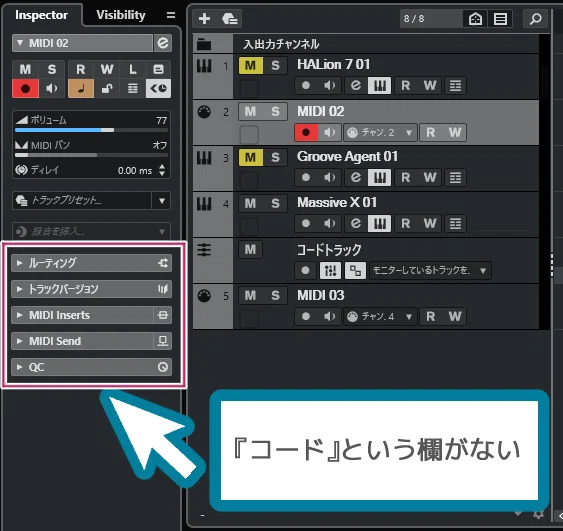Image resolution: width=563 pixels, height=531 pixels.
Task: Expand the MIDI Inserts section
Action: point(19,315)
